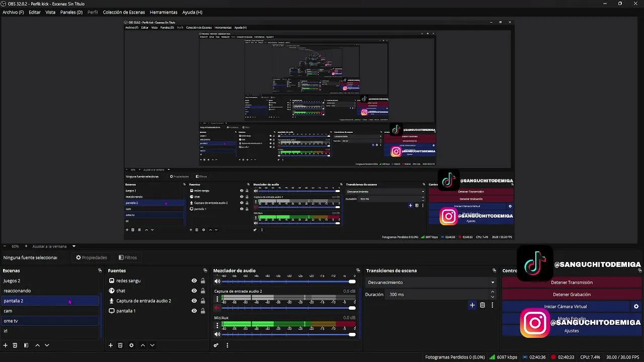Open the Archivo menu
Image resolution: width=644 pixels, height=362 pixels.
point(13,12)
